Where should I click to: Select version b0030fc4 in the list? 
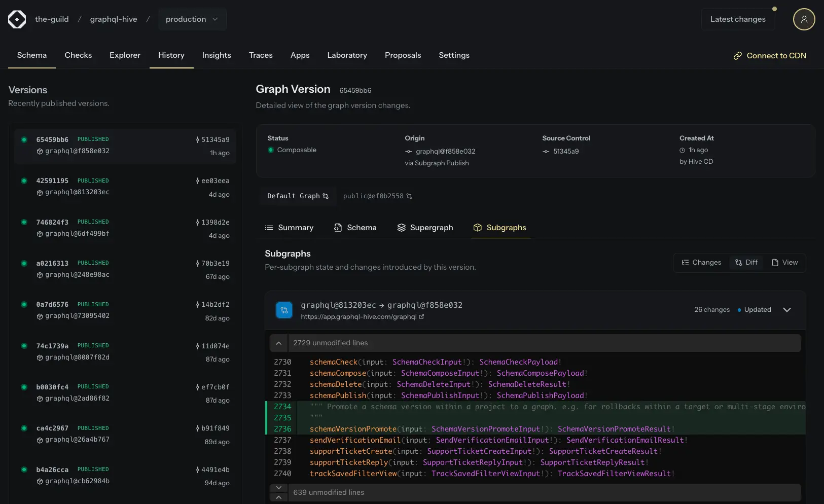coord(125,393)
